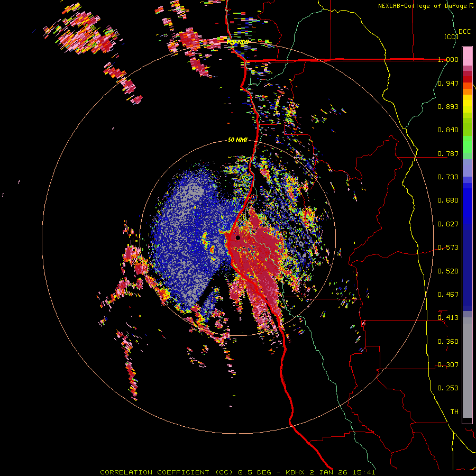476x476 pixels.
Task: Click the 0.573 color scale value
Action: coord(448,248)
